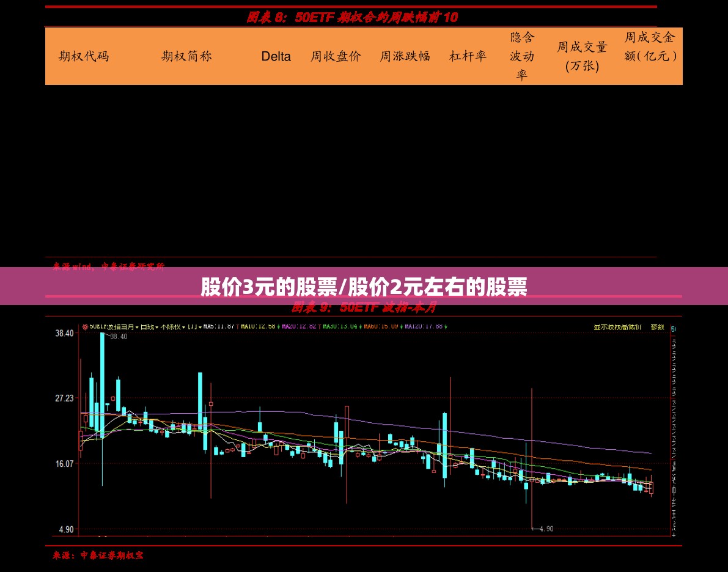The image size is (728, 572).
Task: Click the 期权简称 column header
Action: coord(186,56)
